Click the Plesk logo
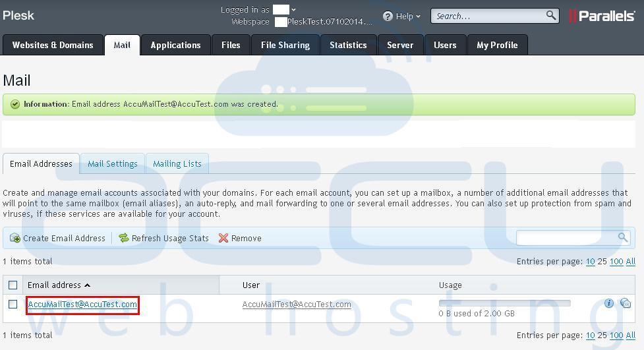This screenshot has height=350, width=644. [18, 16]
